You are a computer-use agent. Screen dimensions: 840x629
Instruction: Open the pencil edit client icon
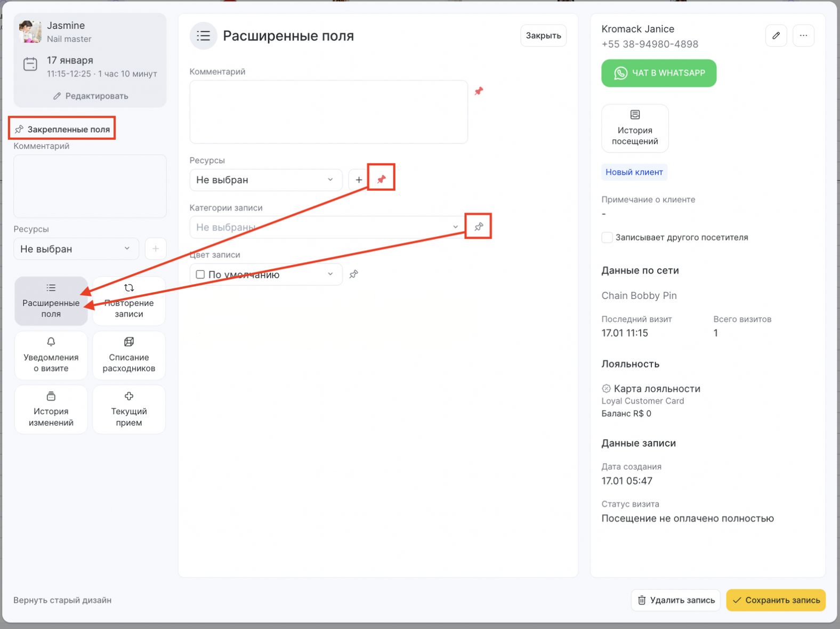776,36
